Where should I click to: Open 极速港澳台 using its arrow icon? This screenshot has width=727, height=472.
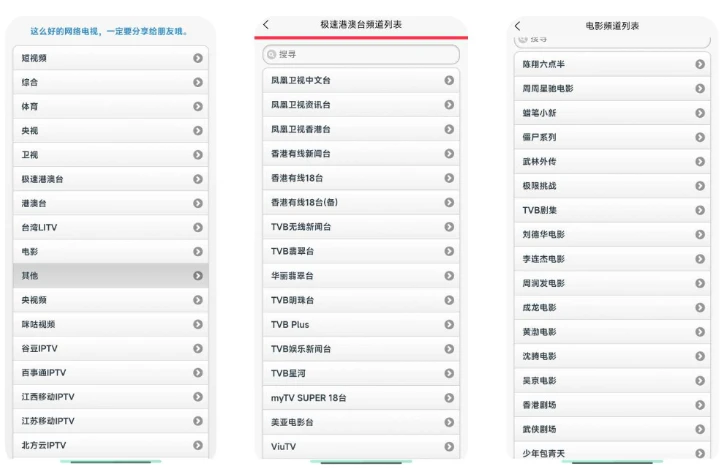(x=198, y=179)
